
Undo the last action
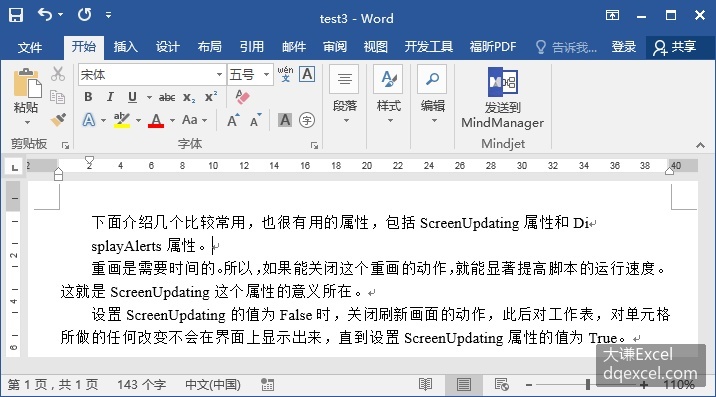pyautogui.click(x=45, y=15)
